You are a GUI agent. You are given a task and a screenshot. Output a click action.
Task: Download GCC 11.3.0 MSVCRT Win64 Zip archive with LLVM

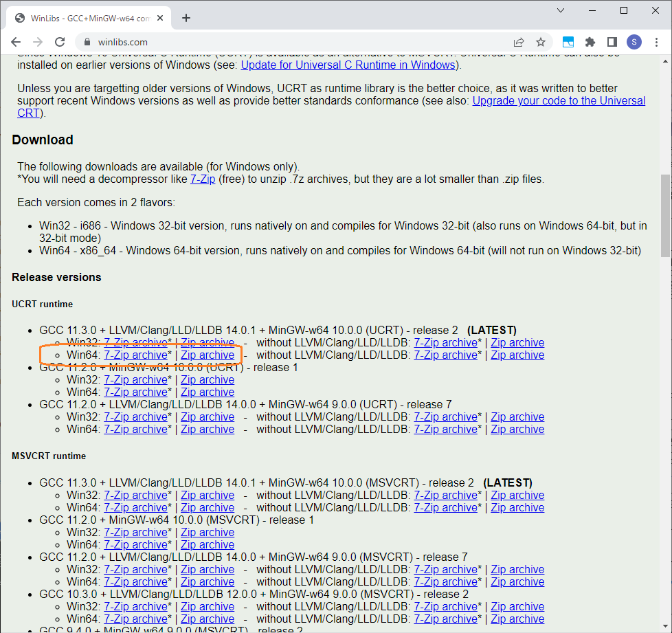click(208, 508)
